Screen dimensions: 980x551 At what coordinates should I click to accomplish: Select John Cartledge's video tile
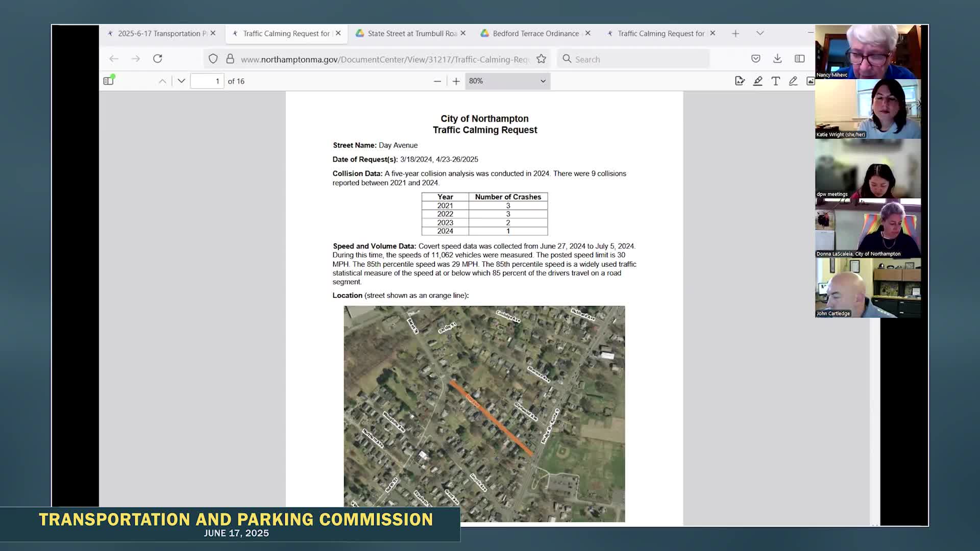coord(868,288)
